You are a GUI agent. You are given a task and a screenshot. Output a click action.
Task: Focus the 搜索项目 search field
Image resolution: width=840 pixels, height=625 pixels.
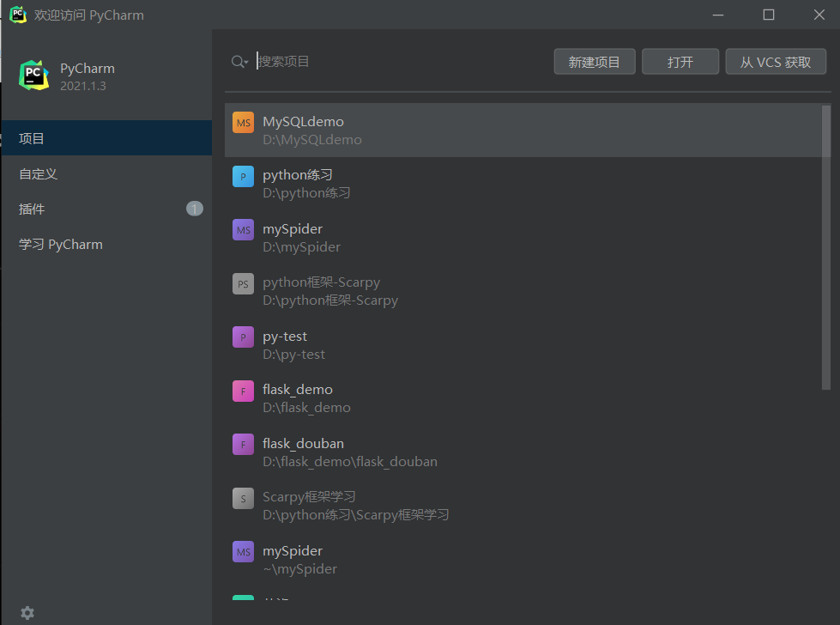coord(402,62)
